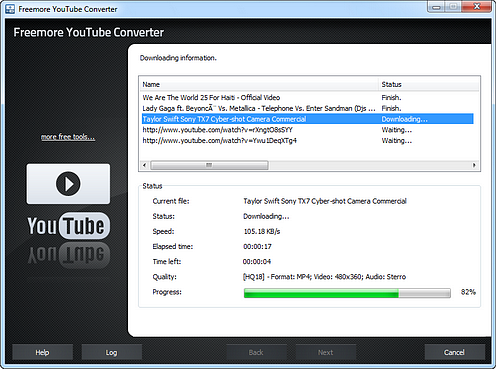Click the scrollbar right arrow
The height and width of the screenshot is (369, 496).
tap(474, 165)
